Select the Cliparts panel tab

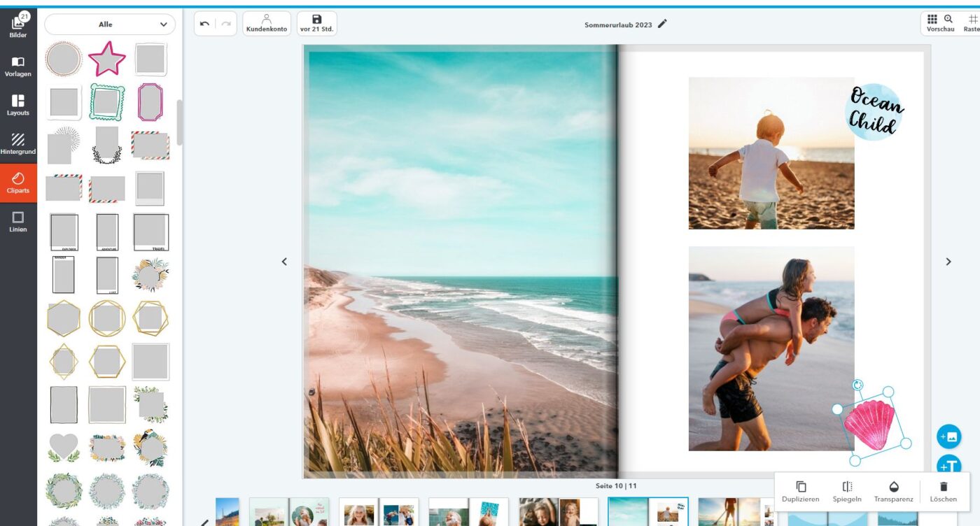pos(18,183)
